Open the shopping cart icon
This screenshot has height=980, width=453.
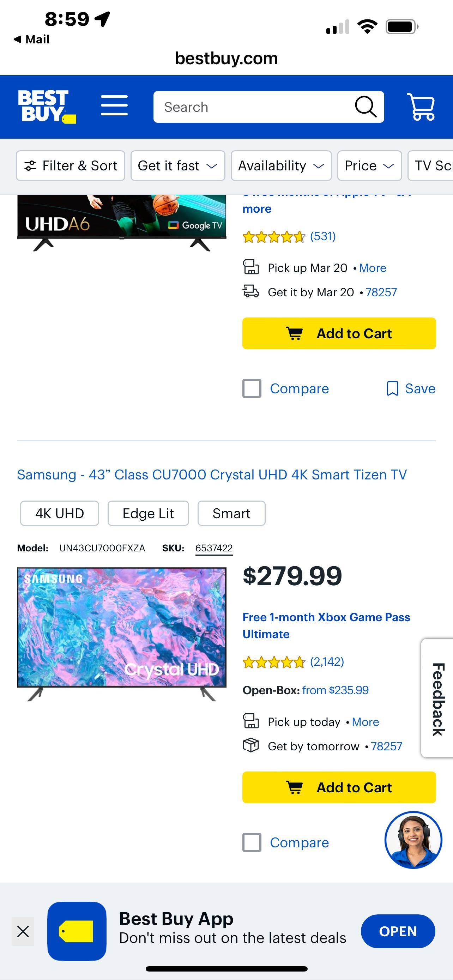421,107
